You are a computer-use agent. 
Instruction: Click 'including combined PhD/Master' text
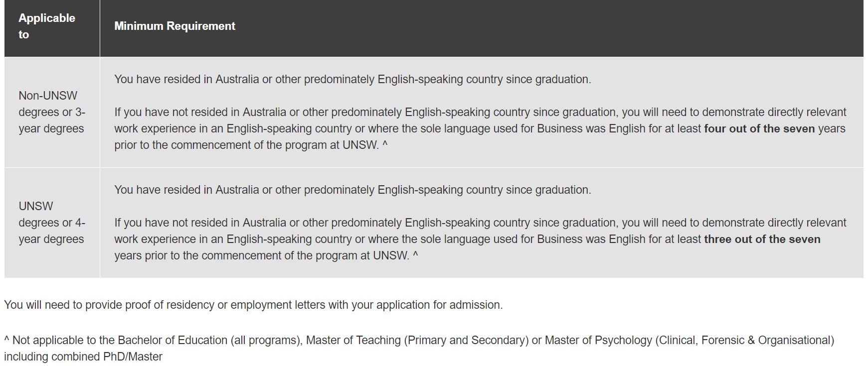point(83,357)
